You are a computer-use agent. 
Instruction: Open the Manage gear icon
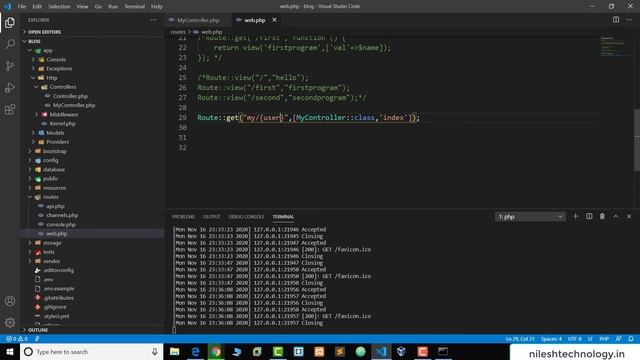(10, 323)
